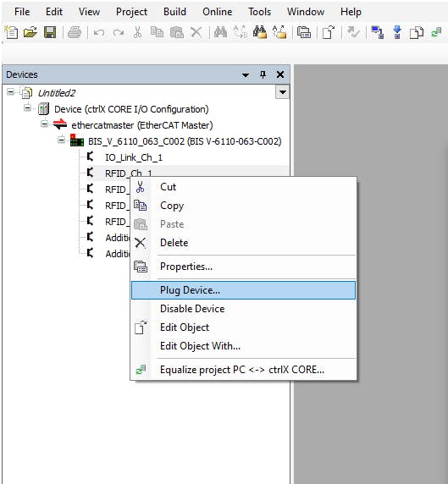Click the Login toolbar icon

click(377, 32)
